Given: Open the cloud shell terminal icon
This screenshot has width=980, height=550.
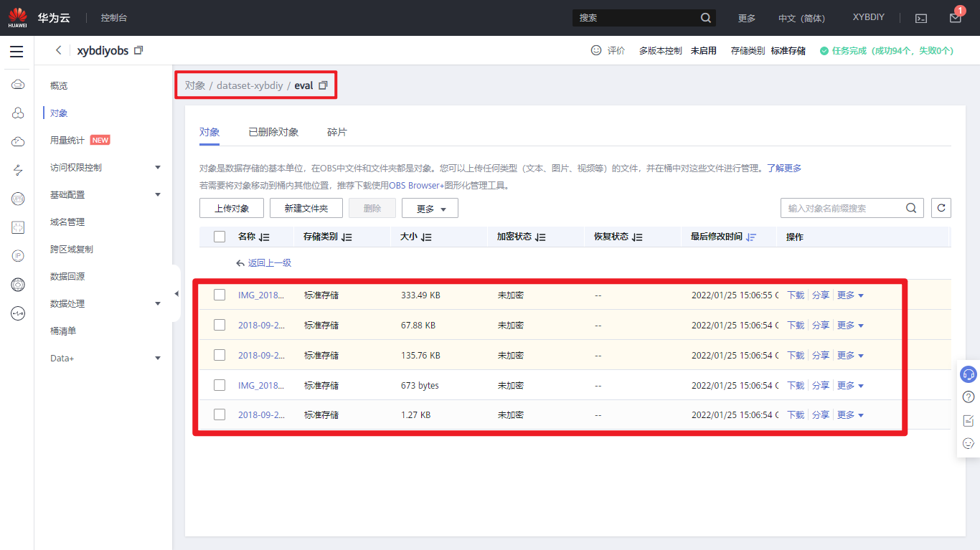Looking at the screenshot, I should (x=921, y=18).
